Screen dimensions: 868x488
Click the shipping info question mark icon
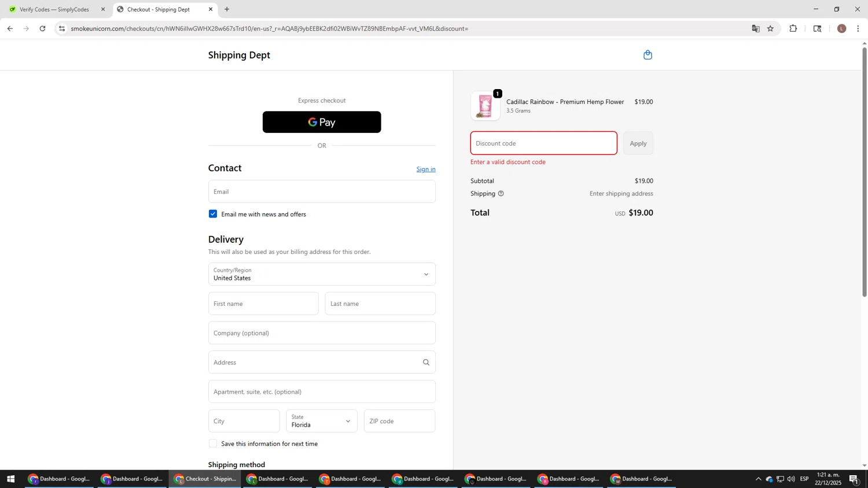tap(501, 194)
